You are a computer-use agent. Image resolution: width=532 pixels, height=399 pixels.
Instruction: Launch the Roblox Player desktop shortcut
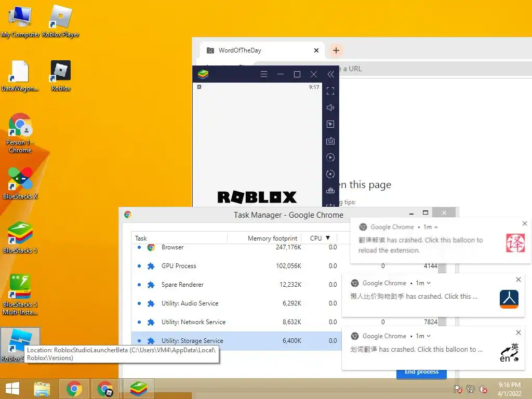[61, 21]
